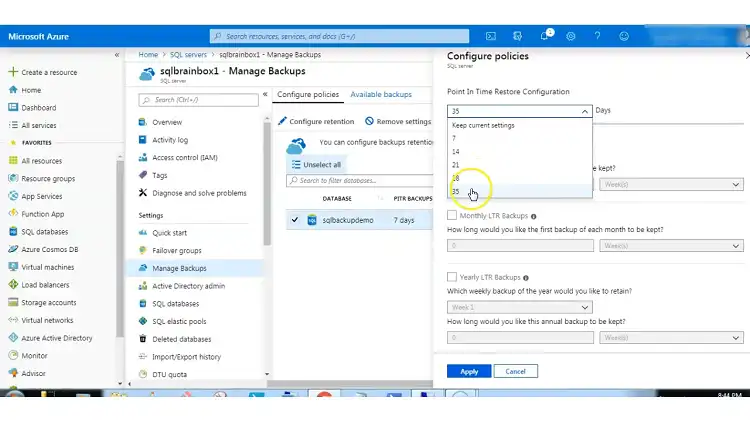Click the resource menu Search (Ctrl+/) field

click(198, 100)
